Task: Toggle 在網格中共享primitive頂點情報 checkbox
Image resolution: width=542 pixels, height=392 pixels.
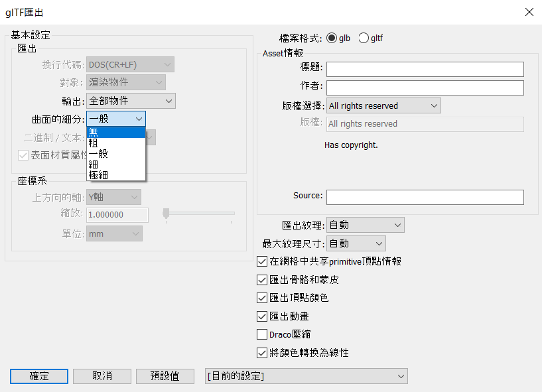Action: (x=262, y=261)
